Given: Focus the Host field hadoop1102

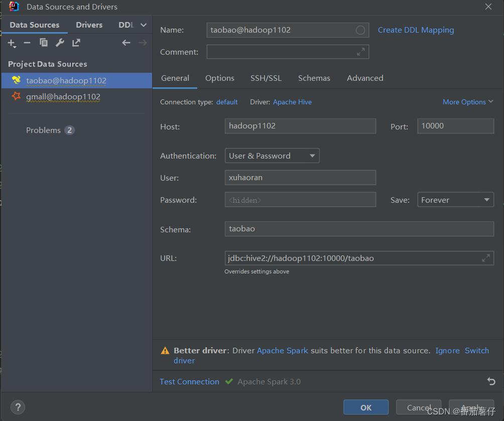Looking at the screenshot, I should tap(300, 126).
